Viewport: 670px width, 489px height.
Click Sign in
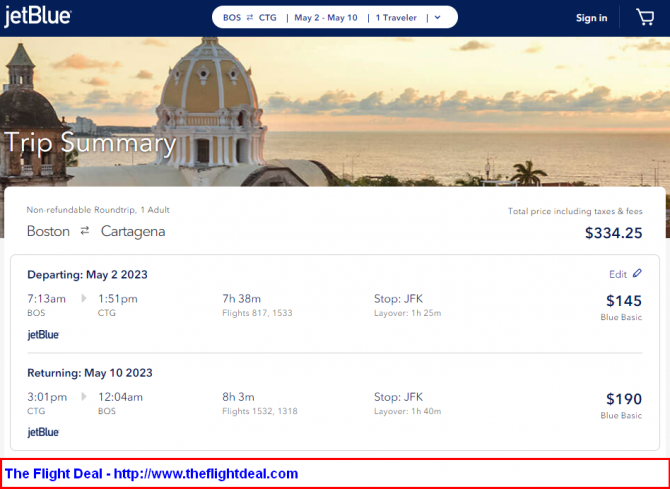(591, 18)
